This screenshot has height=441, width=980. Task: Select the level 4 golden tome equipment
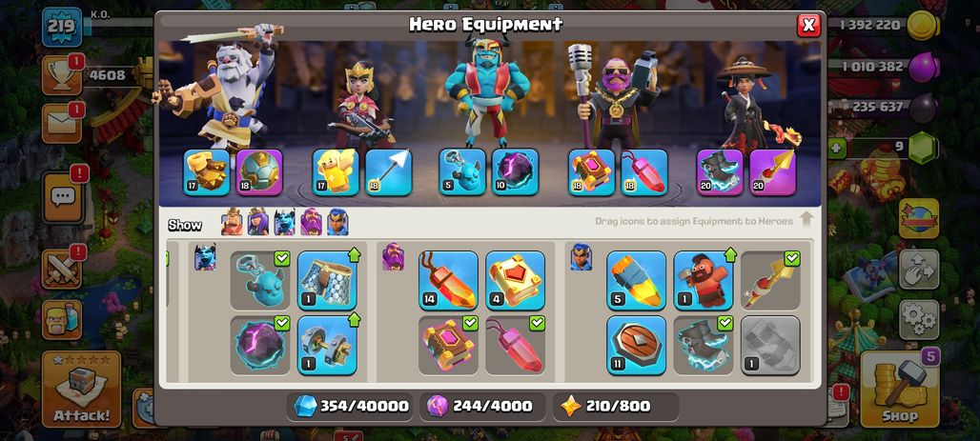coord(515,280)
